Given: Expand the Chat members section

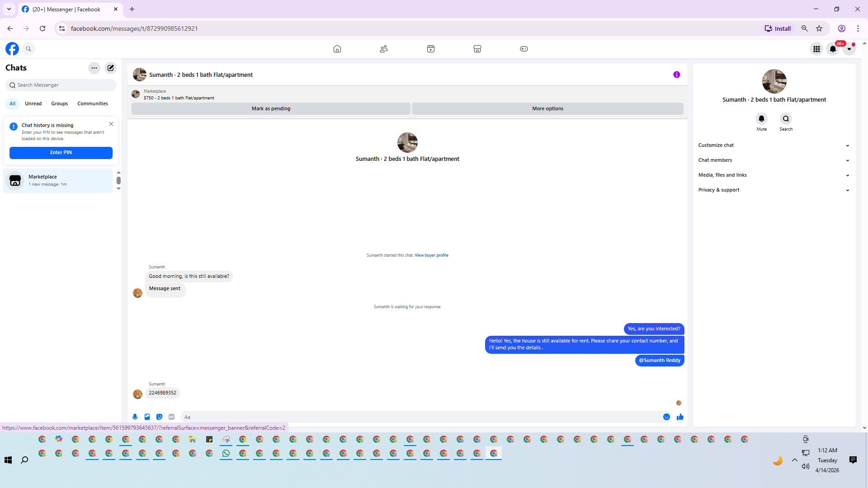Looking at the screenshot, I should pos(773,160).
